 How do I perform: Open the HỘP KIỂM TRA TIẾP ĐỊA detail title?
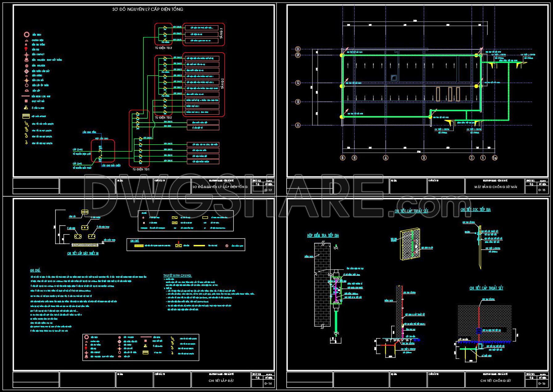point(323,235)
